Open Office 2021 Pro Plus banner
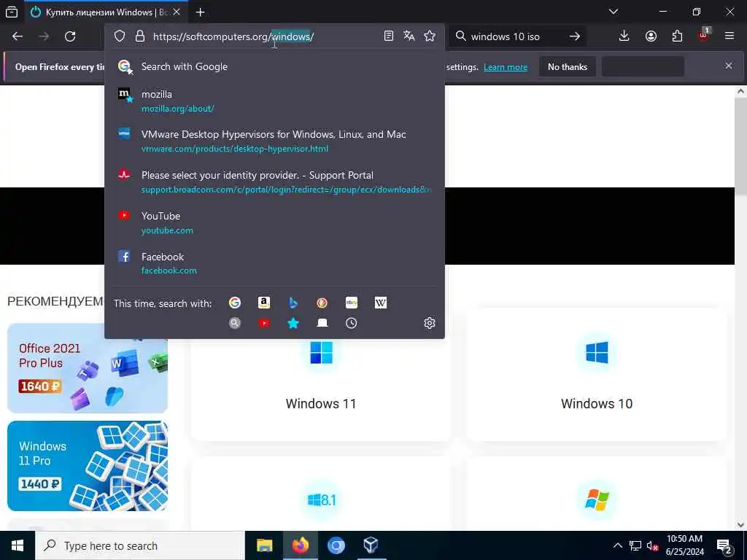This screenshot has height=560, width=747. (88, 368)
